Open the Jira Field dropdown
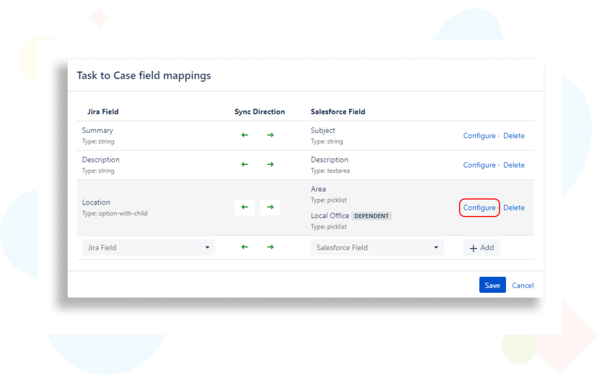Screen dimensions: 600x375 coord(148,248)
